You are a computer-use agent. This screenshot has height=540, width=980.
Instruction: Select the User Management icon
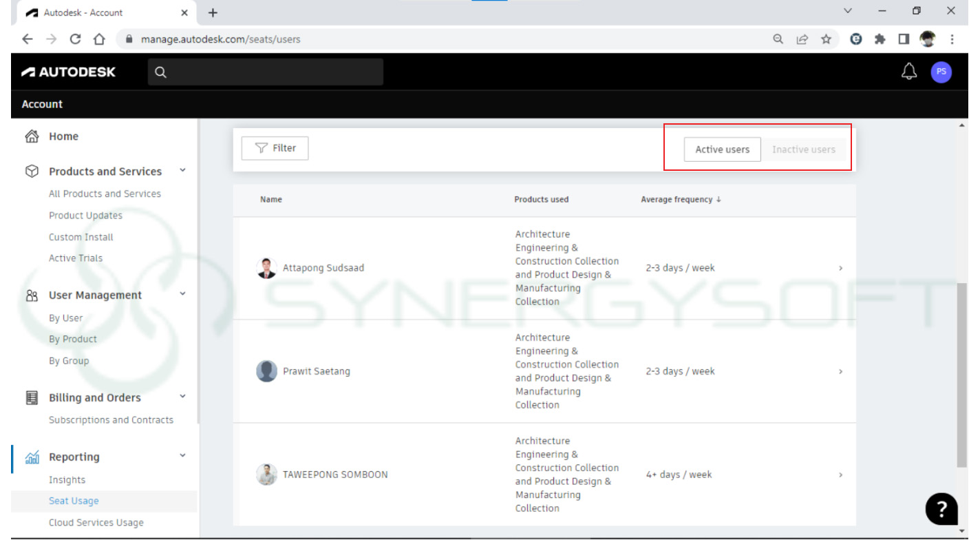30,295
